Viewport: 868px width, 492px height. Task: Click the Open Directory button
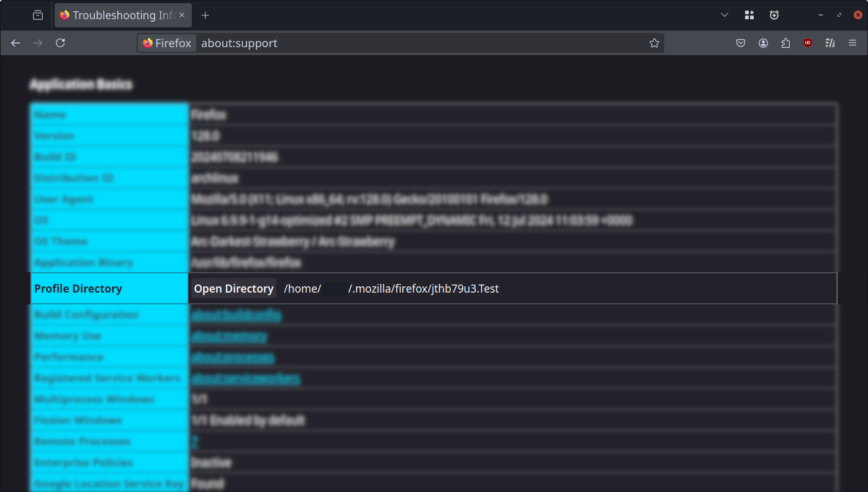233,288
